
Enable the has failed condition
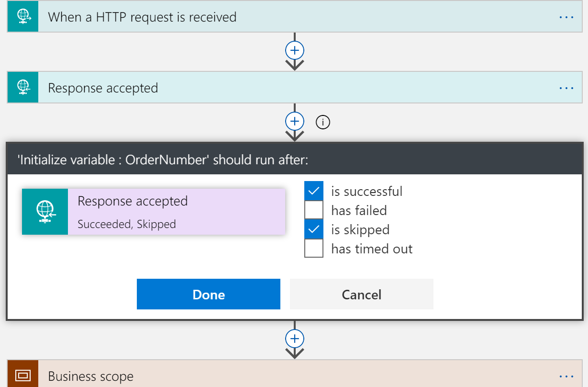314,210
